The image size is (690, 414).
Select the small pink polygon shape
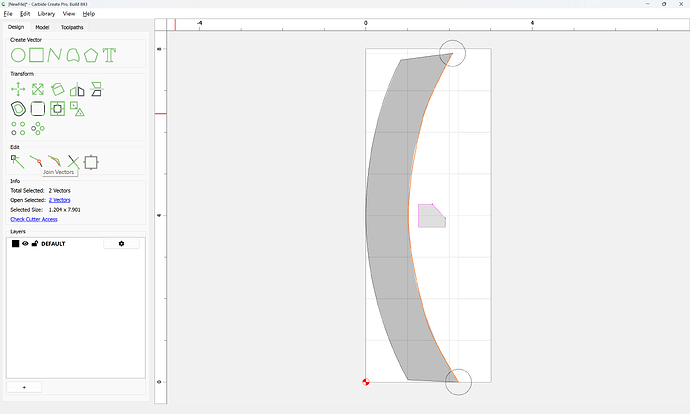pos(430,218)
